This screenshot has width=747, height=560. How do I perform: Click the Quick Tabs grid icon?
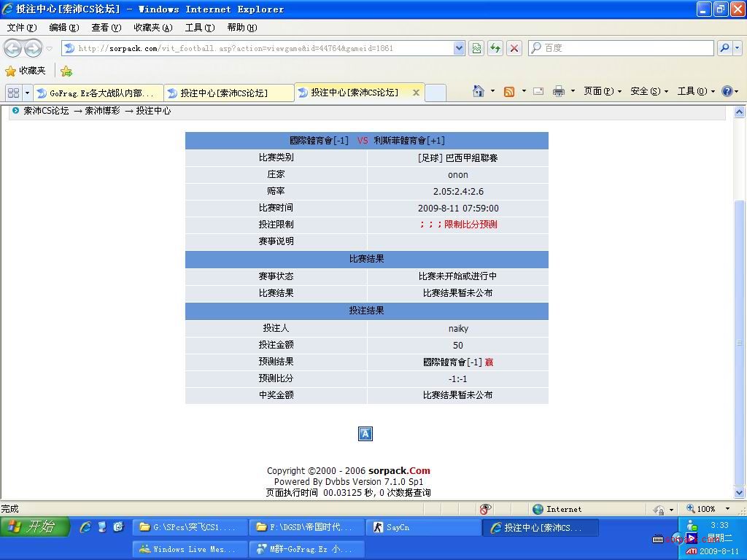[x=13, y=93]
